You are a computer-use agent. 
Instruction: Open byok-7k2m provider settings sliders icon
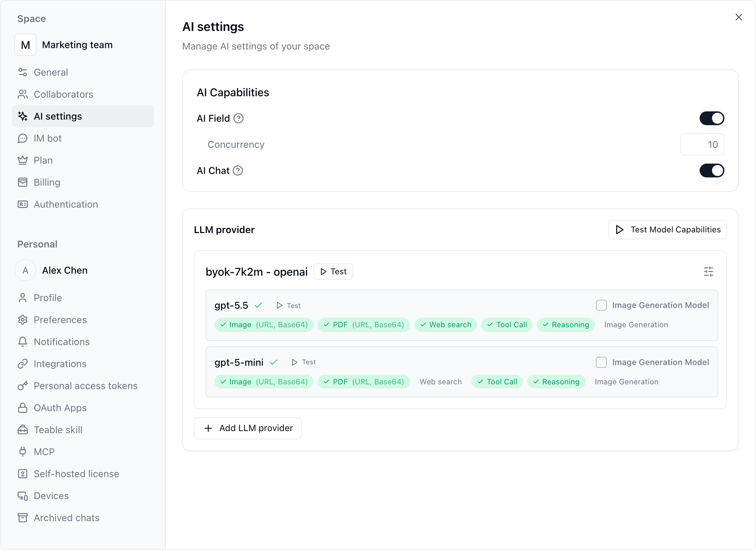[x=708, y=272]
